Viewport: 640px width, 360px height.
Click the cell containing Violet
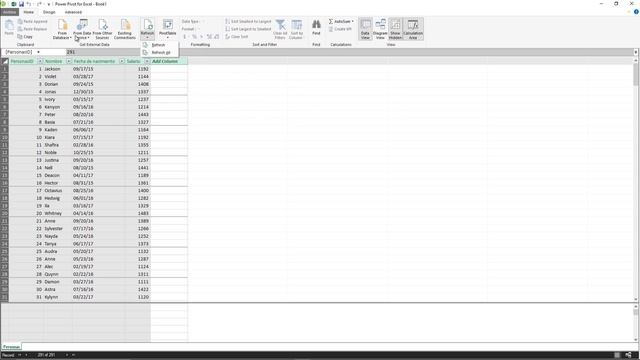(58, 77)
